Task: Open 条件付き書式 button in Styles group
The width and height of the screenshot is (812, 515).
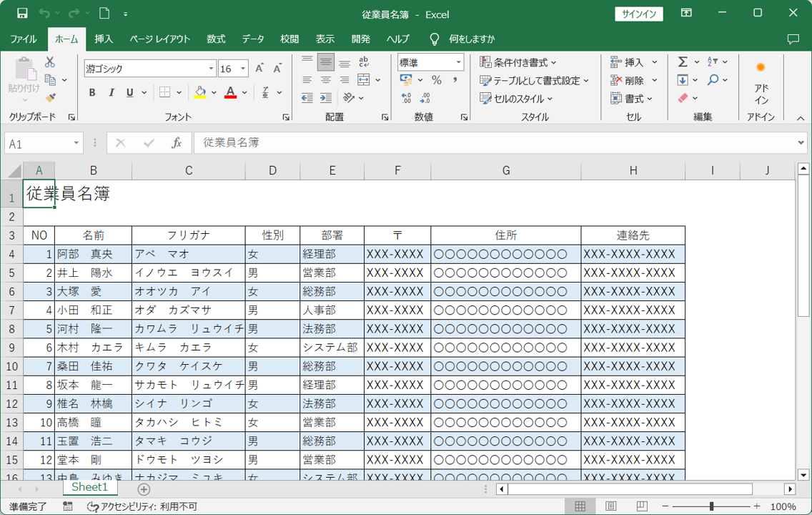Action: point(518,62)
